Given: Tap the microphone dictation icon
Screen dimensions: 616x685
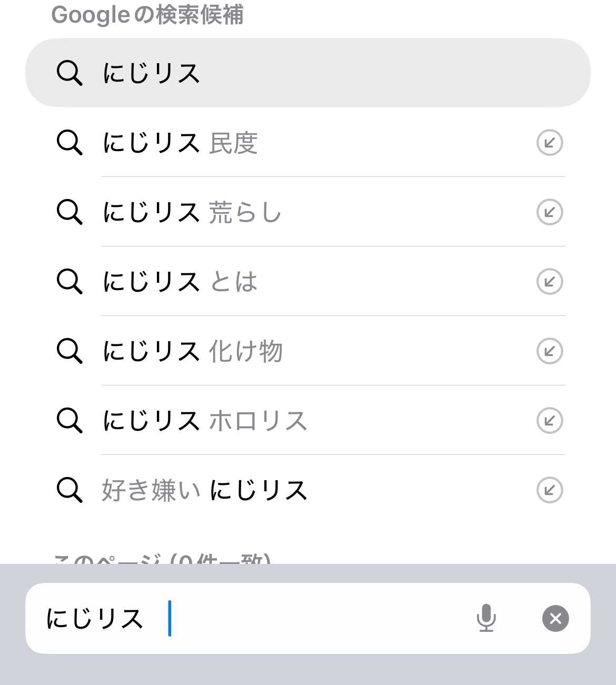Looking at the screenshot, I should coord(486,618).
